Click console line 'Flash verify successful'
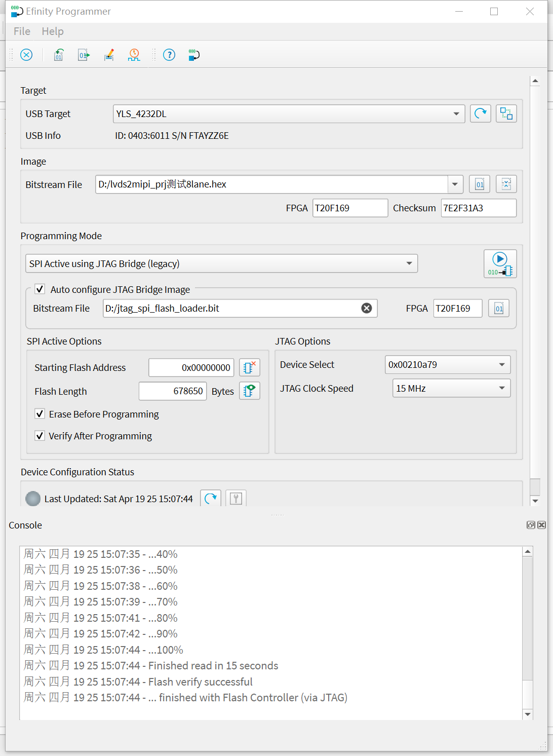Image resolution: width=553 pixels, height=756 pixels. point(138,682)
